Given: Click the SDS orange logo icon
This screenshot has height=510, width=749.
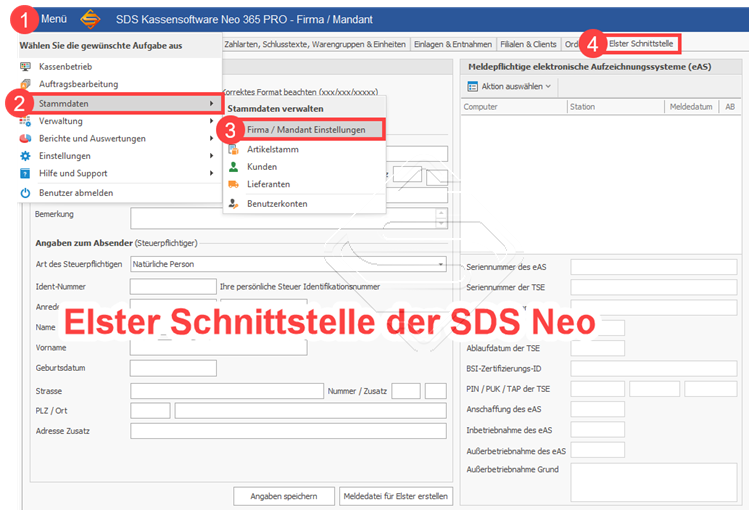Looking at the screenshot, I should point(90,20).
